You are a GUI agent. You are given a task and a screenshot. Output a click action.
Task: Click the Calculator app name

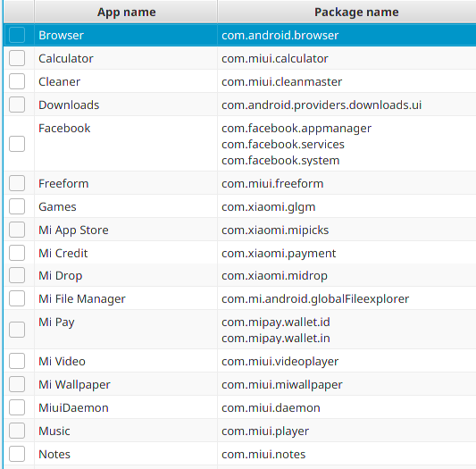coord(66,58)
